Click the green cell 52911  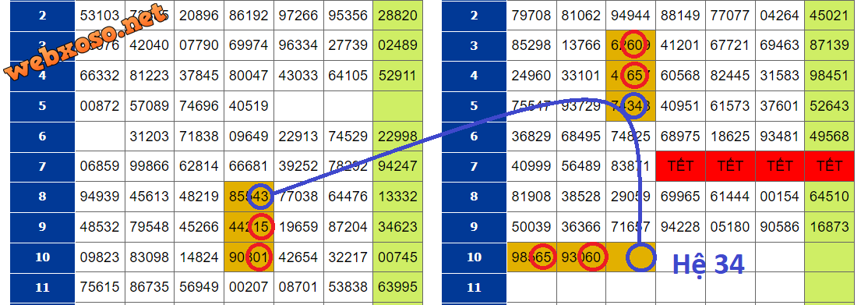[x=397, y=76]
